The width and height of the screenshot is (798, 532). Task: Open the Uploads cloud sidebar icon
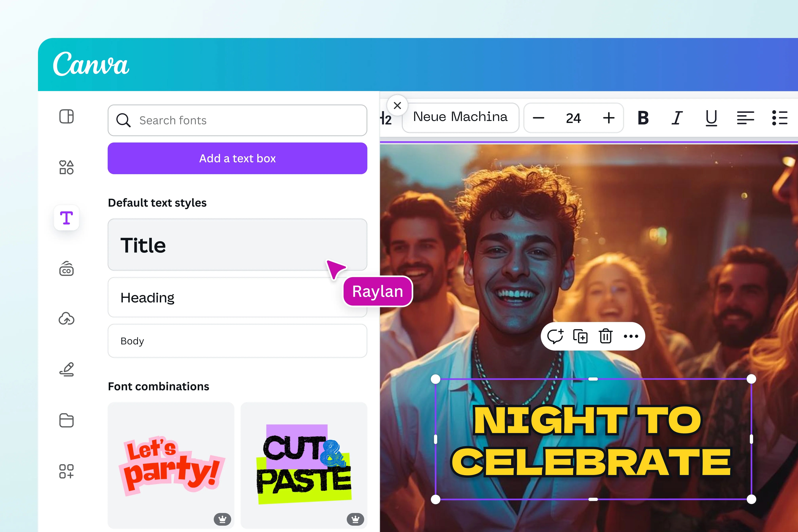(x=66, y=319)
